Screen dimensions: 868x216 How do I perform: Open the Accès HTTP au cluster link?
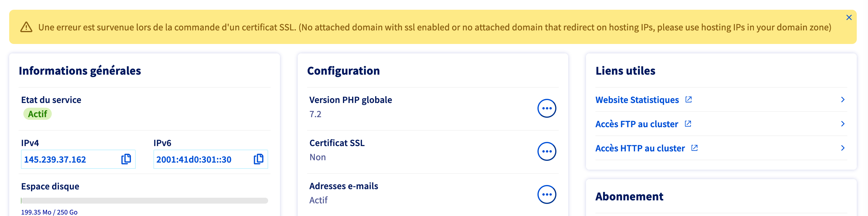[640, 148]
